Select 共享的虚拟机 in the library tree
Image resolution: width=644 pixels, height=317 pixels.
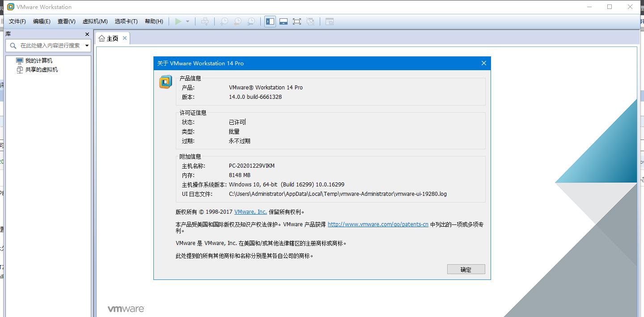(x=41, y=69)
